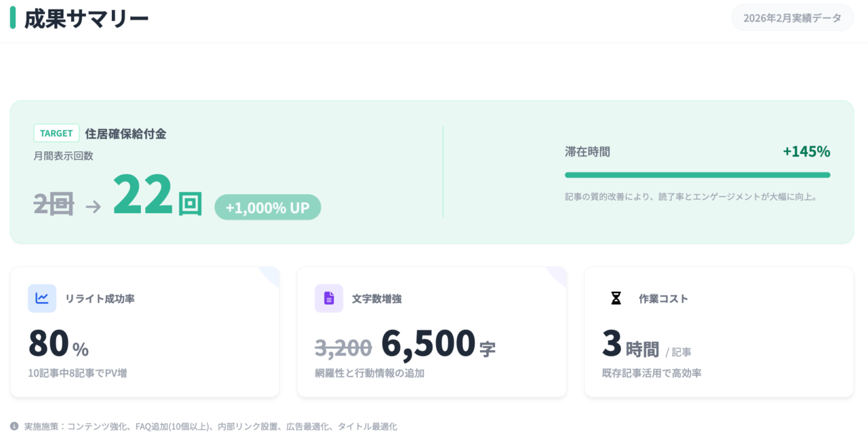Click the 2026年2月実績データ badge

(792, 18)
